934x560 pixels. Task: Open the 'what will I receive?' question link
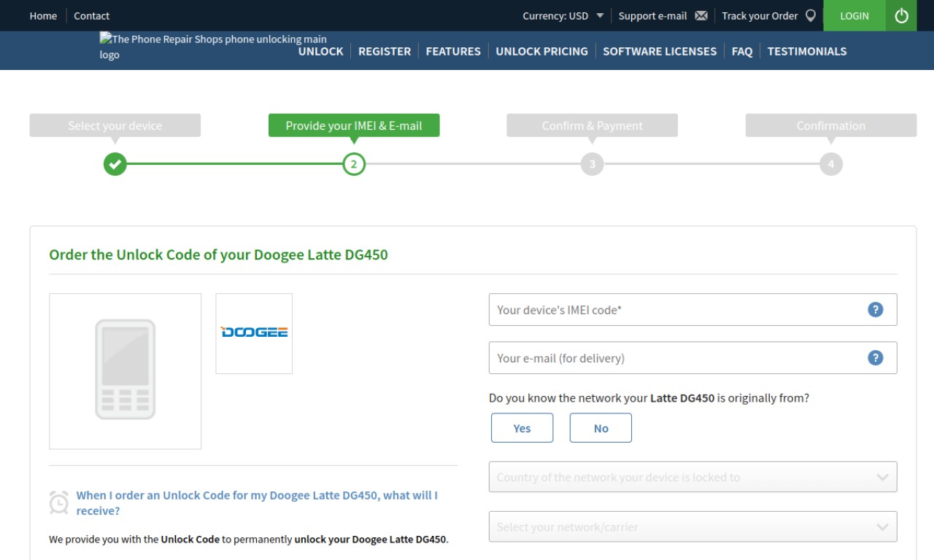click(x=257, y=502)
